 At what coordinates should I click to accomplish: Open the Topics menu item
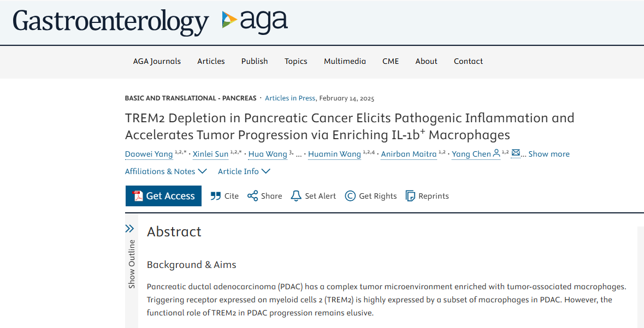point(296,61)
